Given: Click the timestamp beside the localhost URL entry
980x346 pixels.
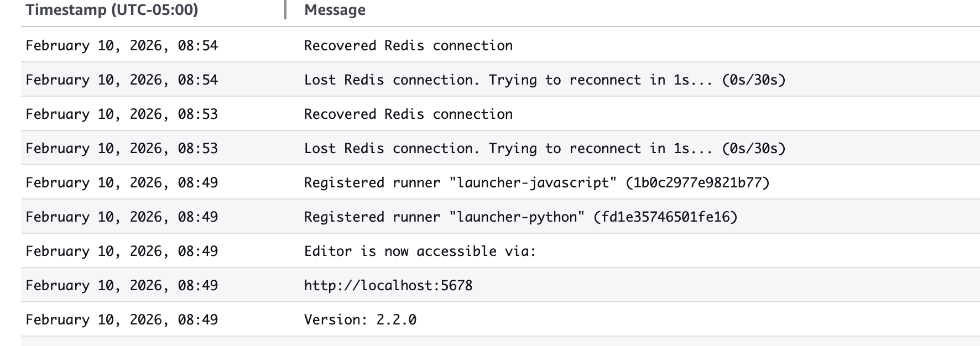Looking at the screenshot, I should 122,286.
